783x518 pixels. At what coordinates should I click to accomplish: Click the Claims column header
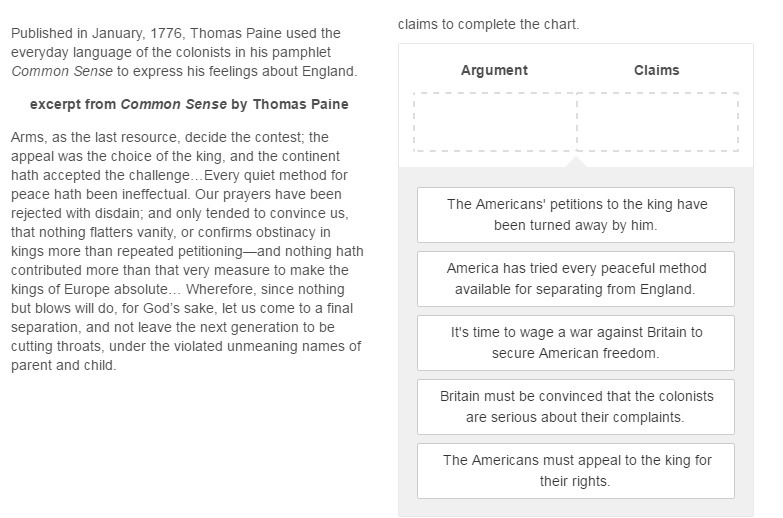(656, 70)
